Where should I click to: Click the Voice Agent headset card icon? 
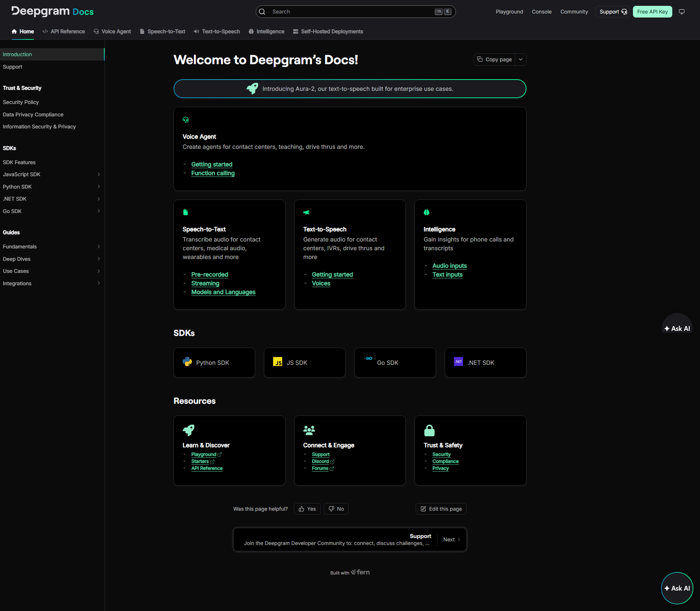186,120
